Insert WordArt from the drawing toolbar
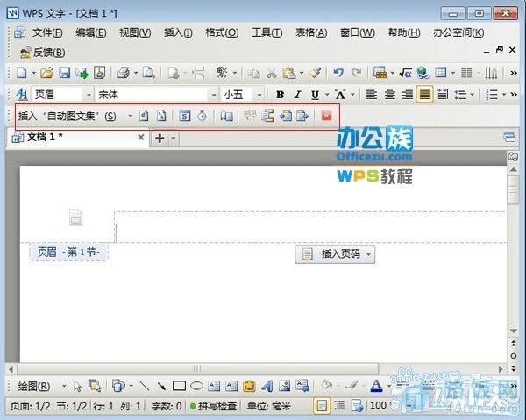Viewport: 526px width, 420px height. pyautogui.click(x=267, y=386)
